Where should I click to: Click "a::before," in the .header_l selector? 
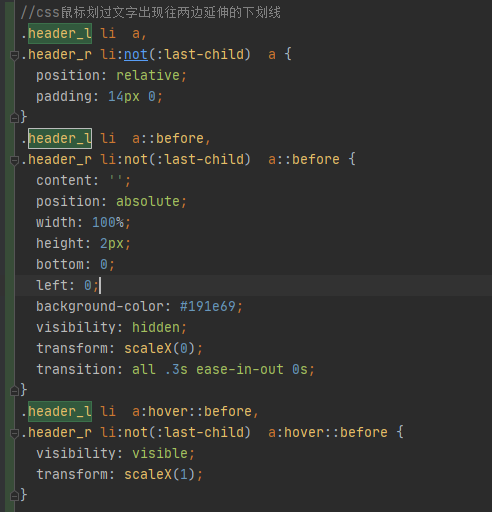pyautogui.click(x=171, y=138)
